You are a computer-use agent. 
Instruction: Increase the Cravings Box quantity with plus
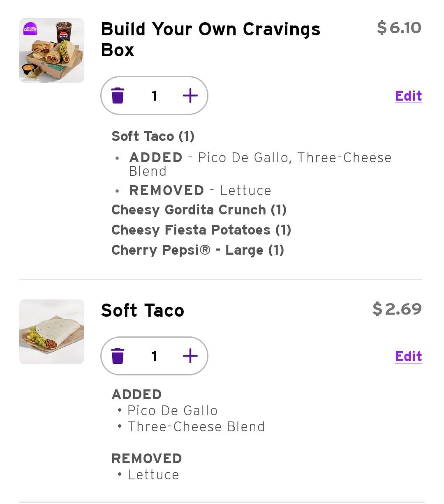coord(190,96)
